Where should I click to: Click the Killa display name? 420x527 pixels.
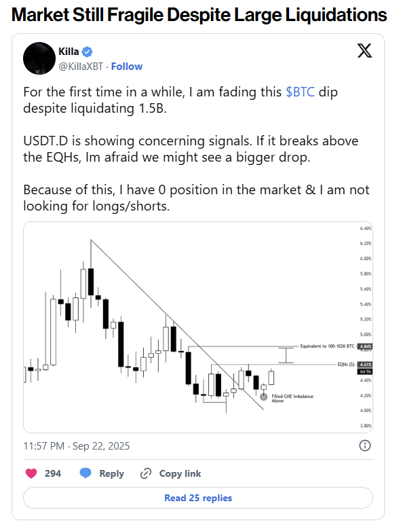coord(69,52)
